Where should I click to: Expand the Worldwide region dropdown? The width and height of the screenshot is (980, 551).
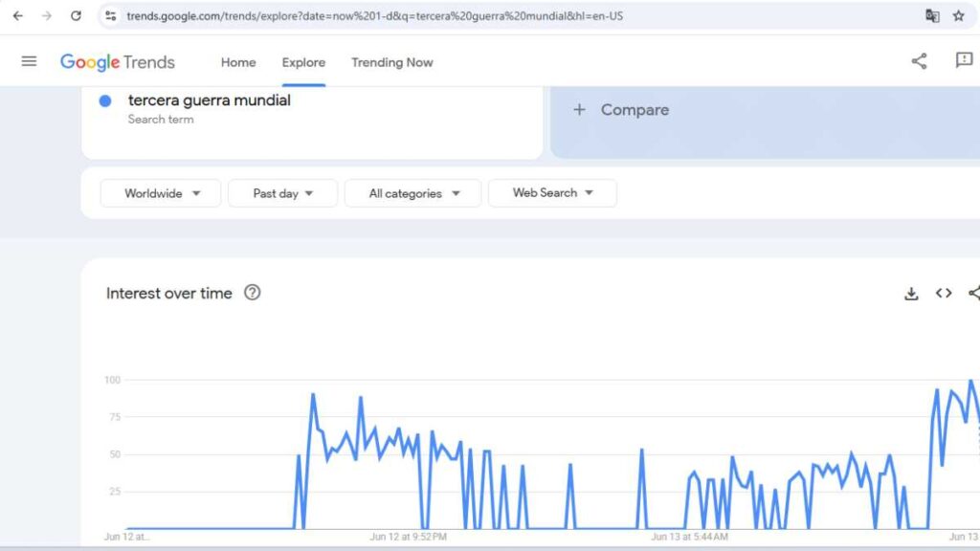click(x=161, y=193)
